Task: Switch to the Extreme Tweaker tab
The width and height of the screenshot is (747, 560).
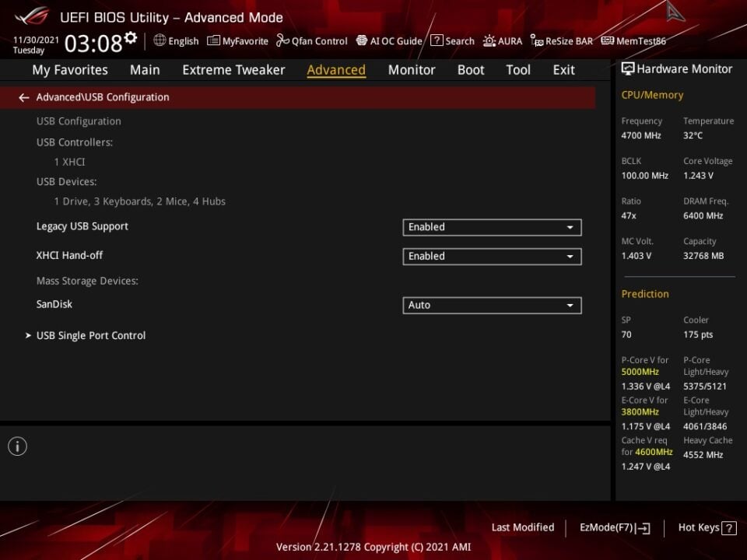Action: [233, 70]
